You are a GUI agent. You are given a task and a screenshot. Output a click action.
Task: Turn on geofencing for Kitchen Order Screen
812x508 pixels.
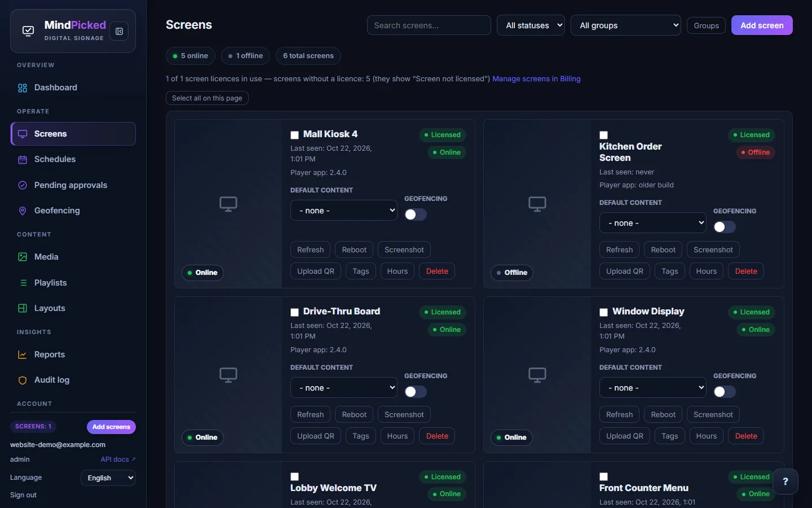pos(725,227)
